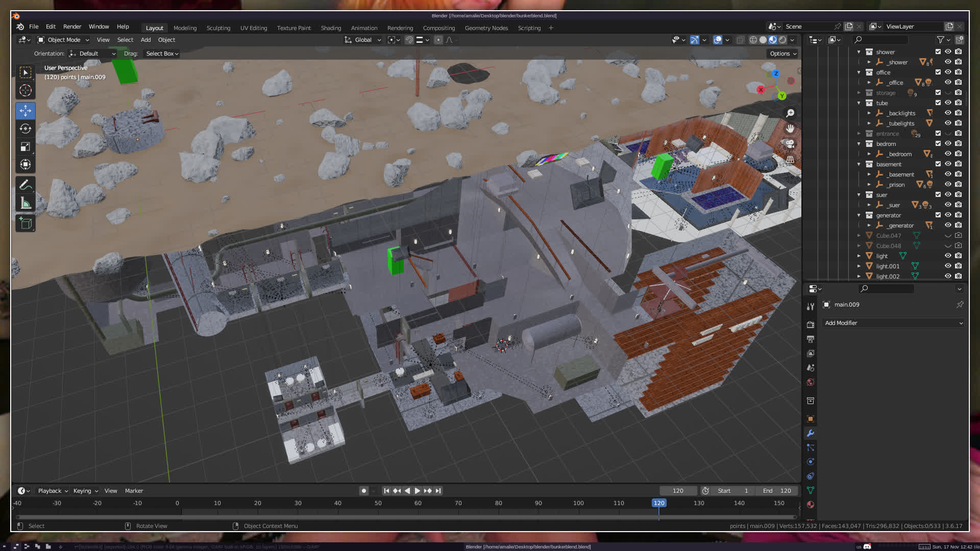The image size is (980, 551).
Task: Uncheck the shower collection checkbox
Action: pos(938,52)
